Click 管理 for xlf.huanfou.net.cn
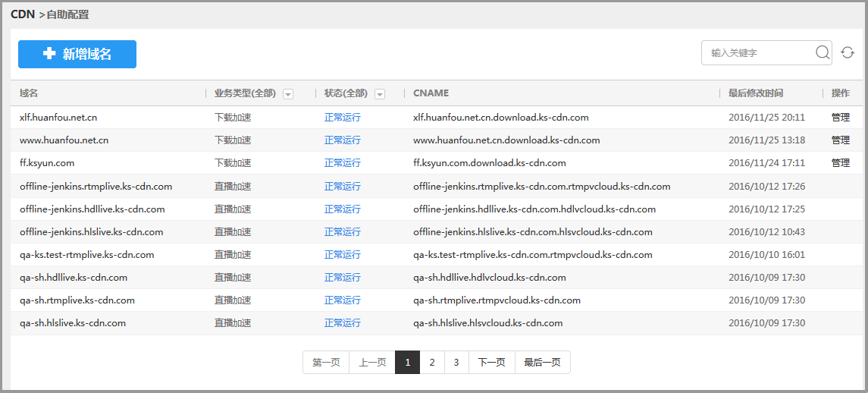Viewport: 868px width, 393px height. click(840, 118)
